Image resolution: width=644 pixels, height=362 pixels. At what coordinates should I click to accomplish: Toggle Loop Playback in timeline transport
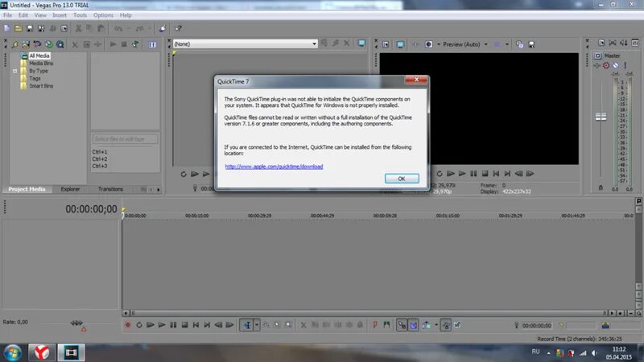[x=139, y=325]
